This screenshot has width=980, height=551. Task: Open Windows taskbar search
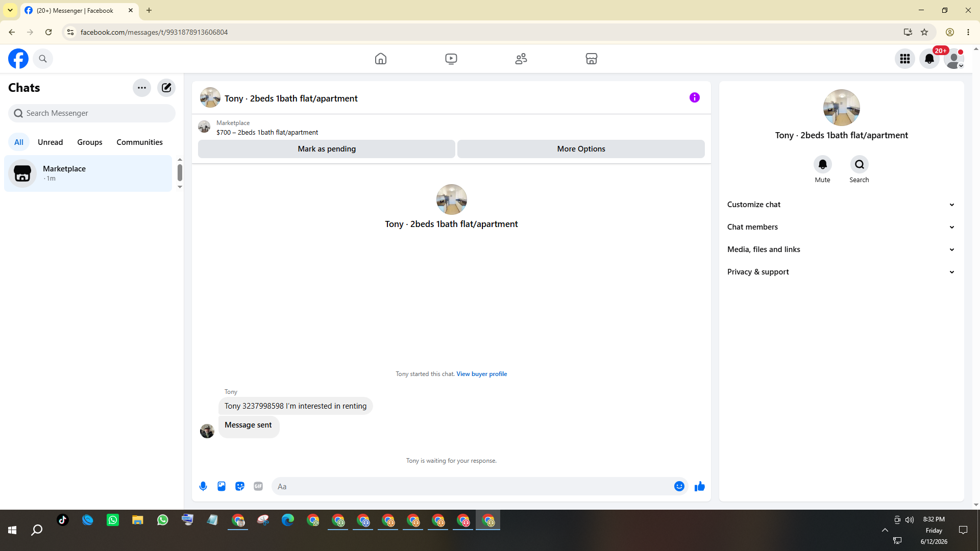[37, 531]
